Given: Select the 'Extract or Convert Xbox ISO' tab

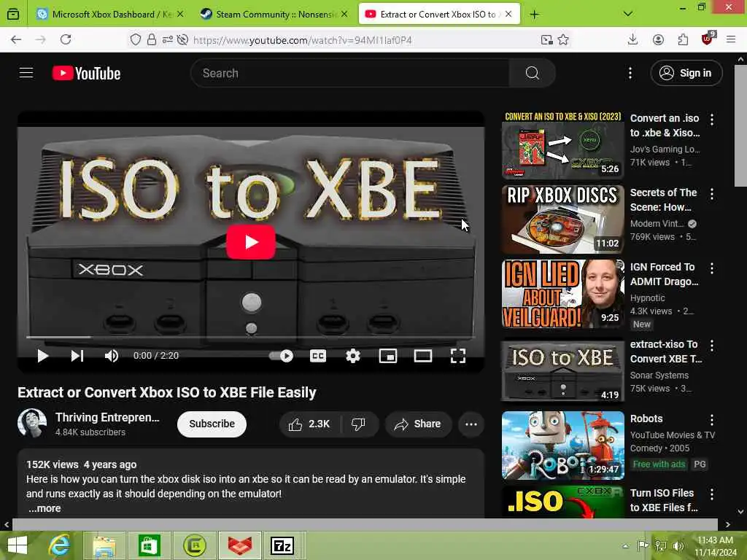Looking at the screenshot, I should click(x=438, y=15).
